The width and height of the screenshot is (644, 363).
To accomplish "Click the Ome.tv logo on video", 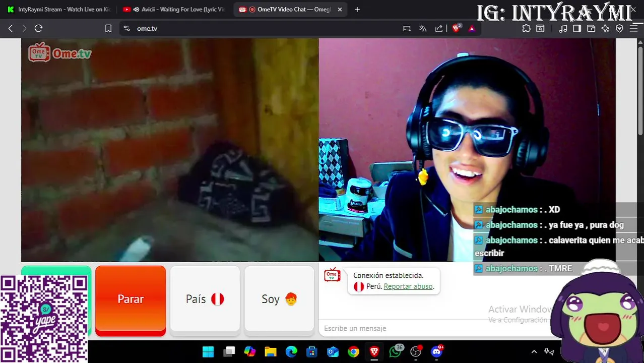I will (x=59, y=52).
